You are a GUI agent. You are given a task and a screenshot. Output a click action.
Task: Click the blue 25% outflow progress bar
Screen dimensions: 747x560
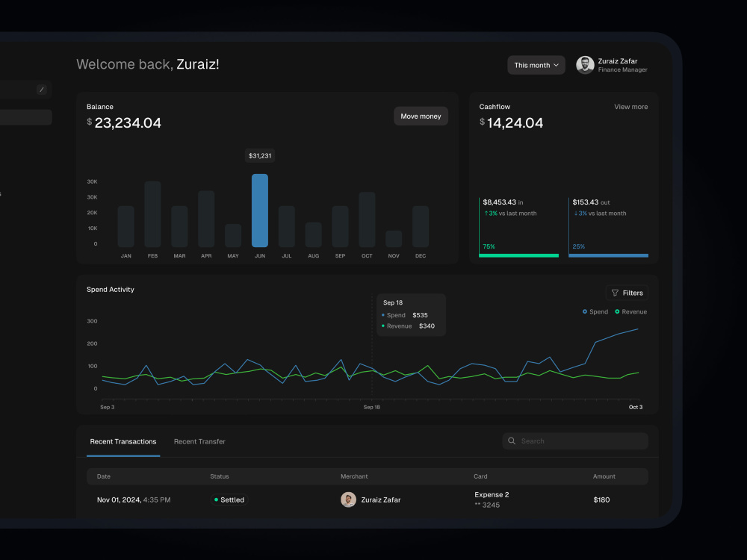[608, 255]
